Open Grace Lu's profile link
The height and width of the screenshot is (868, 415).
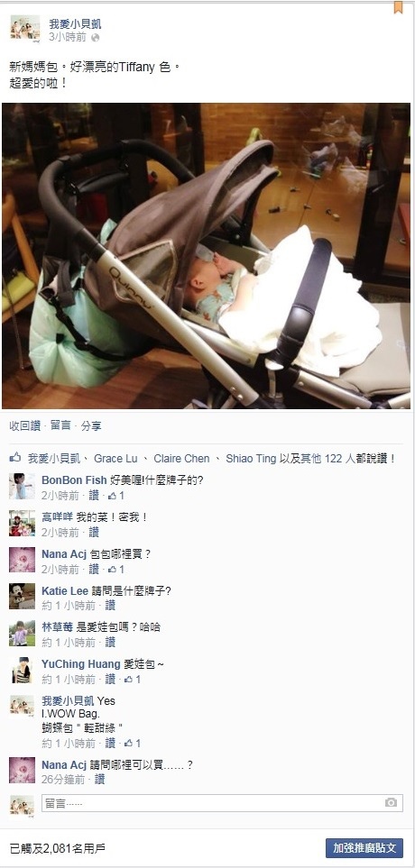tap(115, 459)
